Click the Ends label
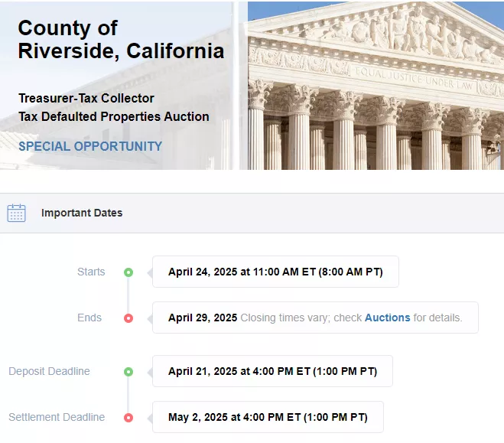Image resolution: width=504 pixels, height=443 pixels. (x=89, y=318)
